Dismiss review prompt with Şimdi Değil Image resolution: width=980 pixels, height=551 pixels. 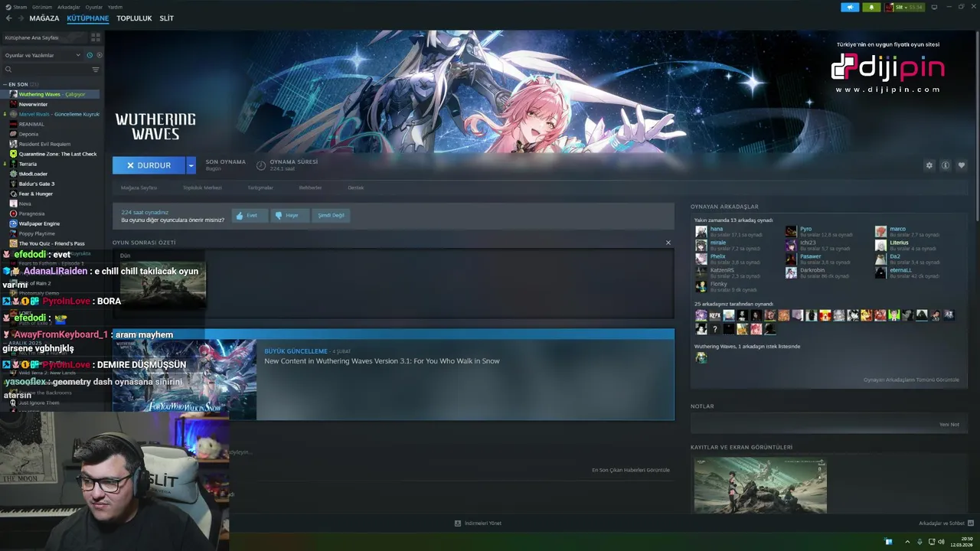pyautogui.click(x=331, y=216)
